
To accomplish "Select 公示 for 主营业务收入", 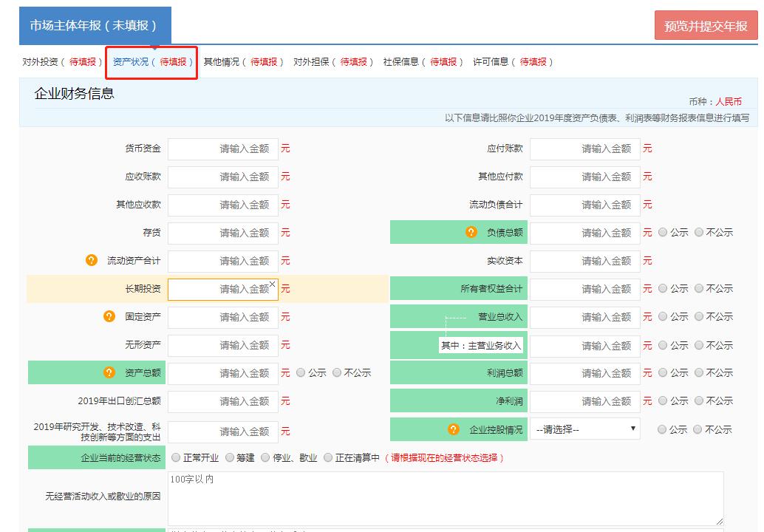I will pyautogui.click(x=663, y=345).
